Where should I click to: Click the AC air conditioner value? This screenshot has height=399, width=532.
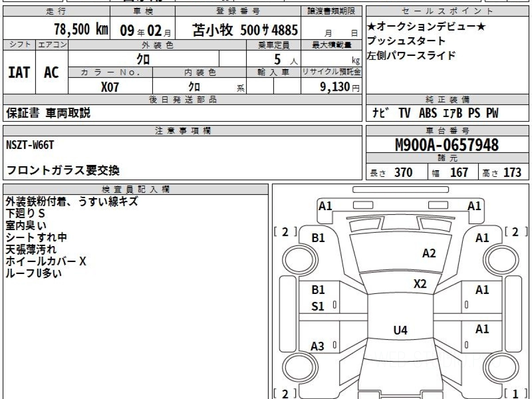51,72
